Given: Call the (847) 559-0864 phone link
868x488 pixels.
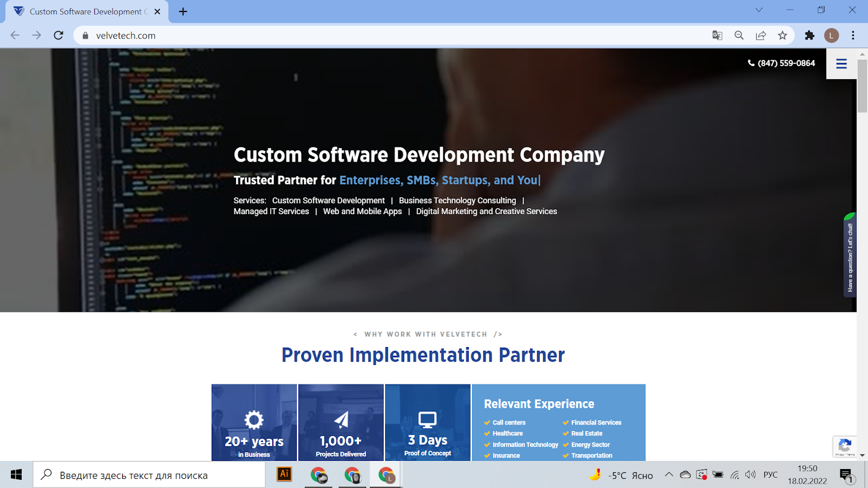Looking at the screenshot, I should click(x=781, y=63).
